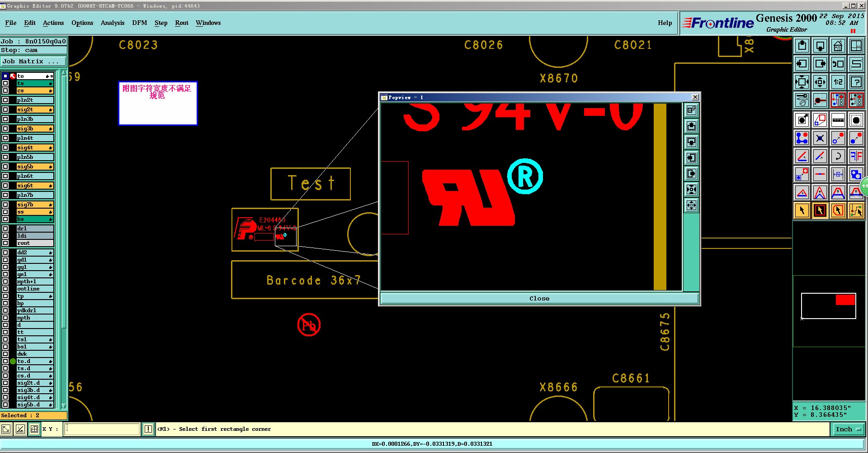Viewport: 868px width, 453px height.
Task: Toggle the outline layer checkbox
Action: pyautogui.click(x=5, y=289)
